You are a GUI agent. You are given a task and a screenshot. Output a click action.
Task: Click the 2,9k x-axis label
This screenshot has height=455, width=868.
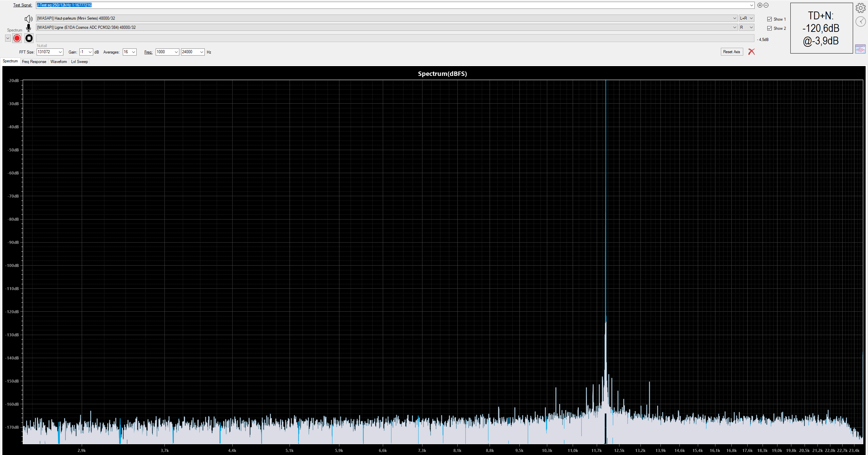(x=81, y=450)
